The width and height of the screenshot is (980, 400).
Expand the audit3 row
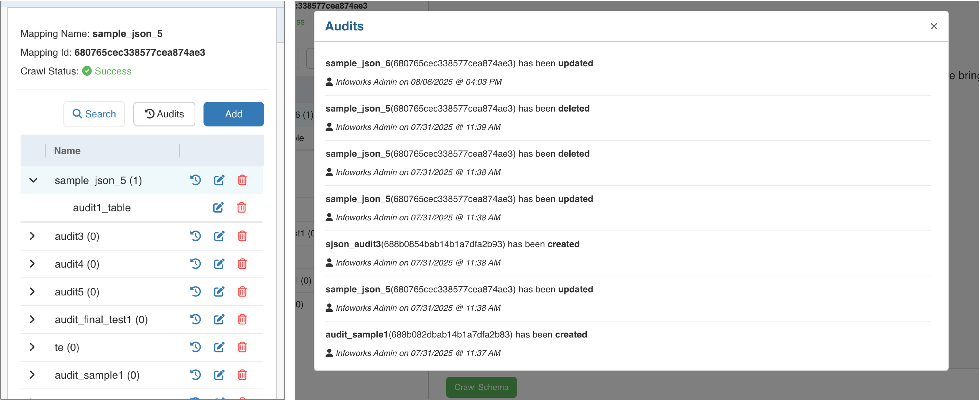pos(32,236)
